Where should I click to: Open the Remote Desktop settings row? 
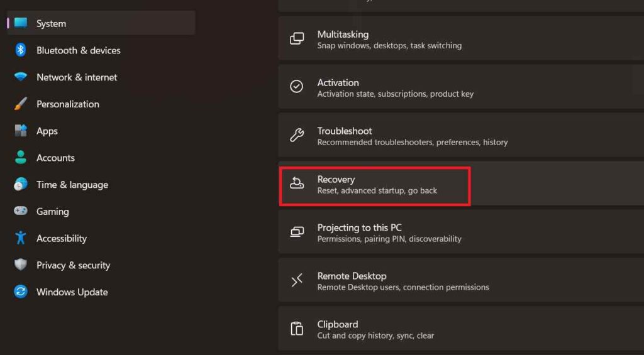461,280
